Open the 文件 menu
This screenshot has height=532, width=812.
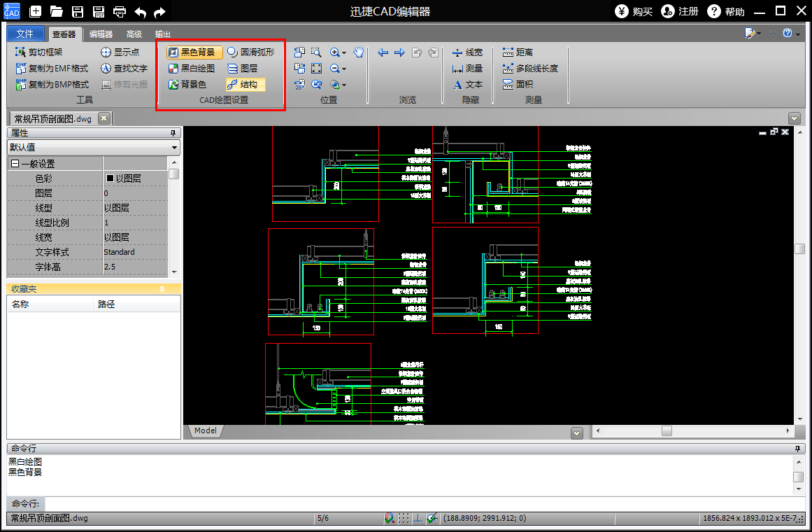(x=25, y=34)
